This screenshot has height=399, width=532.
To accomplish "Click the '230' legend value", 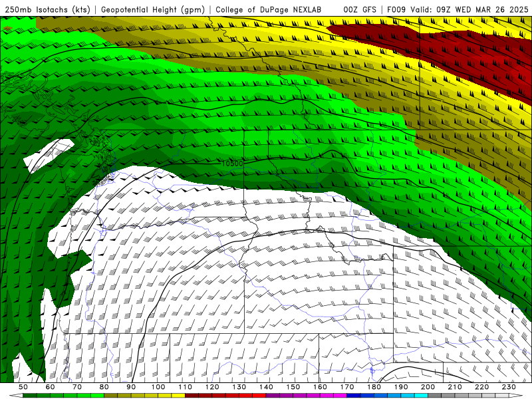I will (x=509, y=387).
